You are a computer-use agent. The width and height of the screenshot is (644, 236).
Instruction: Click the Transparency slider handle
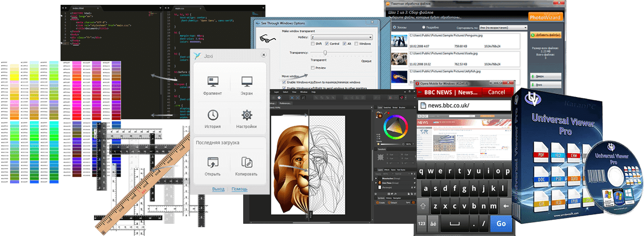tap(324, 54)
